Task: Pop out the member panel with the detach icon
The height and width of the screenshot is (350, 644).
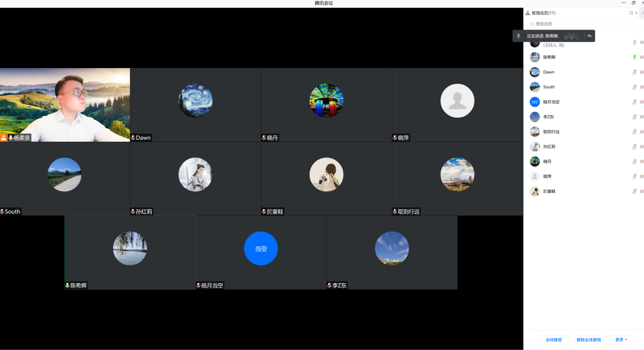Action: pos(631,13)
